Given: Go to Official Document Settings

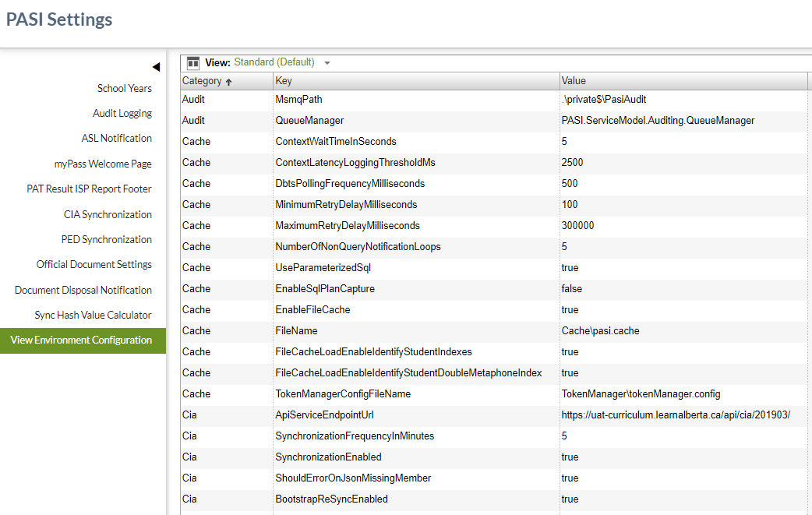Looking at the screenshot, I should click(x=94, y=264).
